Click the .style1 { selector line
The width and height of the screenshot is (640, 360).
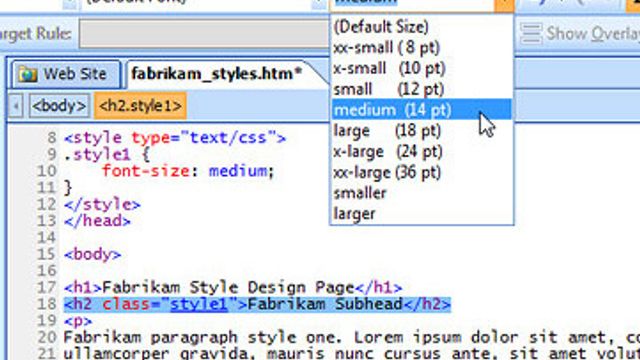[107, 155]
